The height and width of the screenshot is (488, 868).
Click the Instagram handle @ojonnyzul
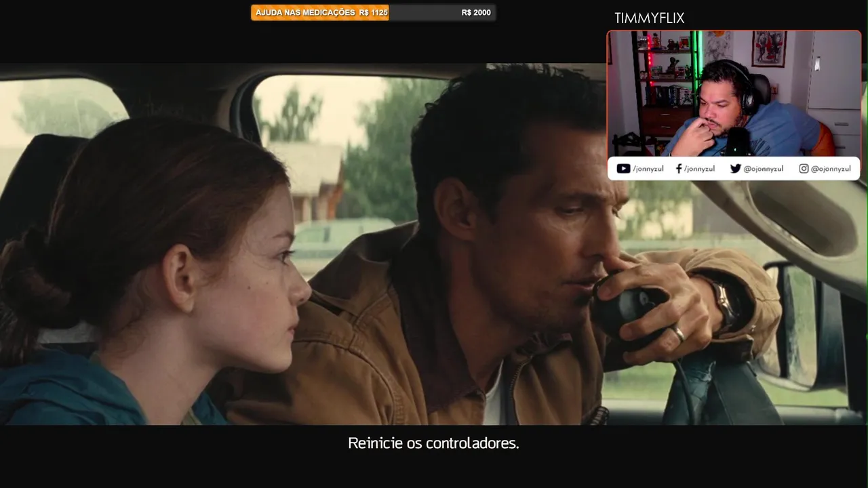point(831,169)
